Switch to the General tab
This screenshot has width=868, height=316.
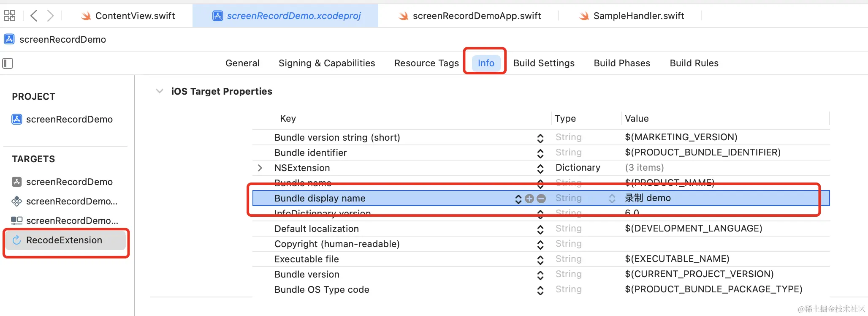click(242, 63)
